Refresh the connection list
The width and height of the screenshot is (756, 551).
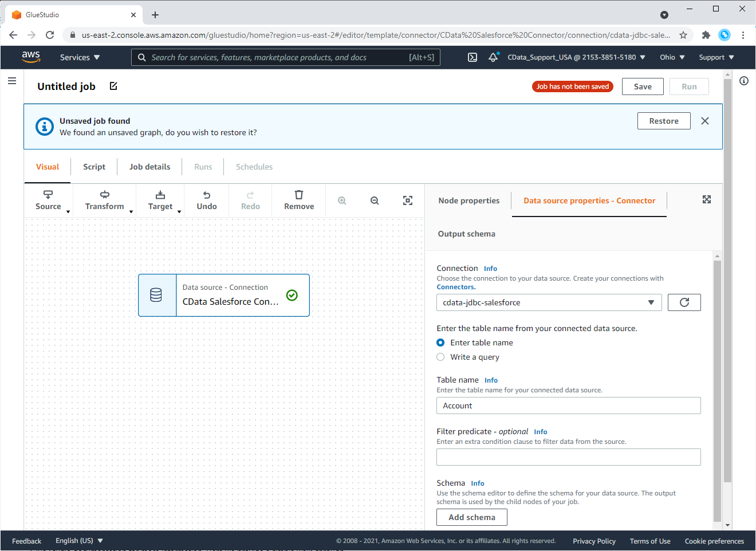pos(684,302)
